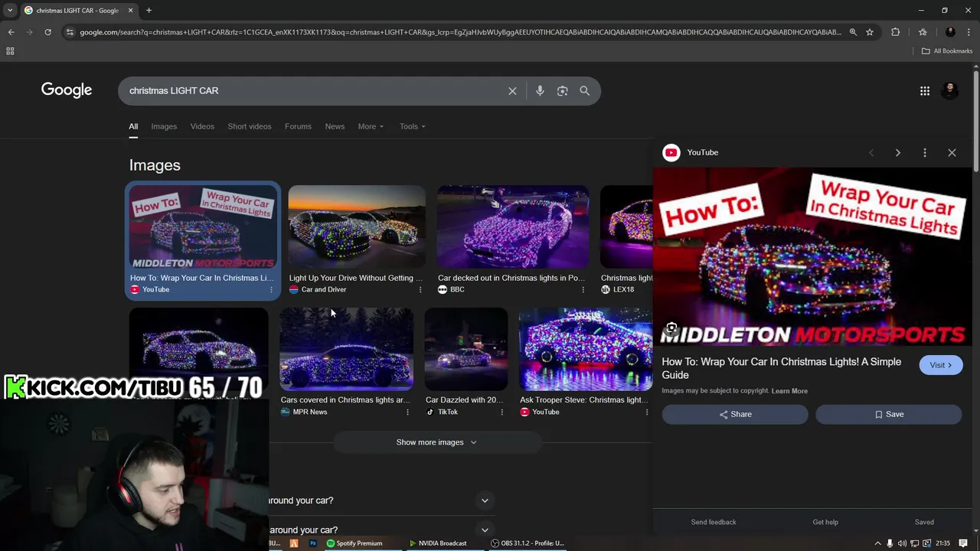Open Chrome's three-dot menu
Screen dimensions: 980x551
tap(969, 32)
